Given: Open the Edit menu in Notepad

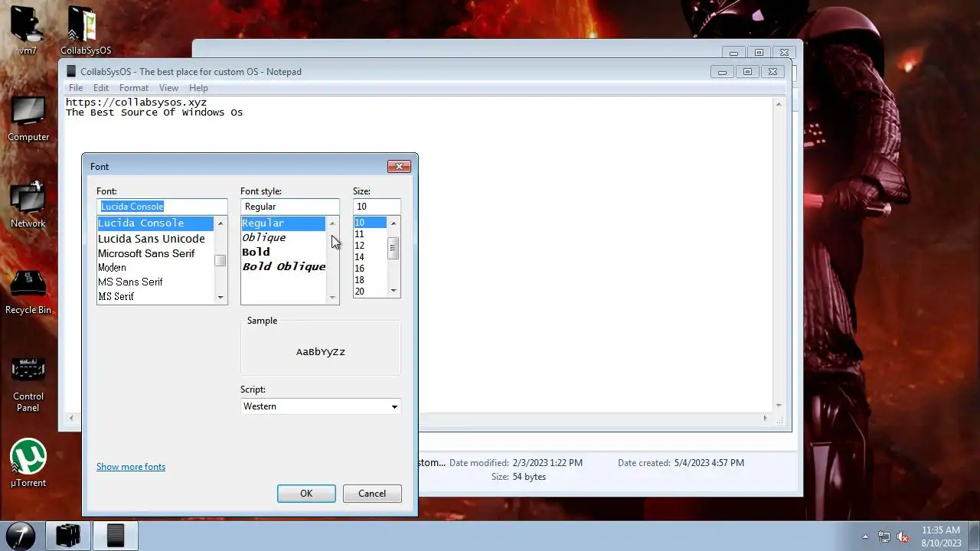Looking at the screenshot, I should (x=101, y=88).
